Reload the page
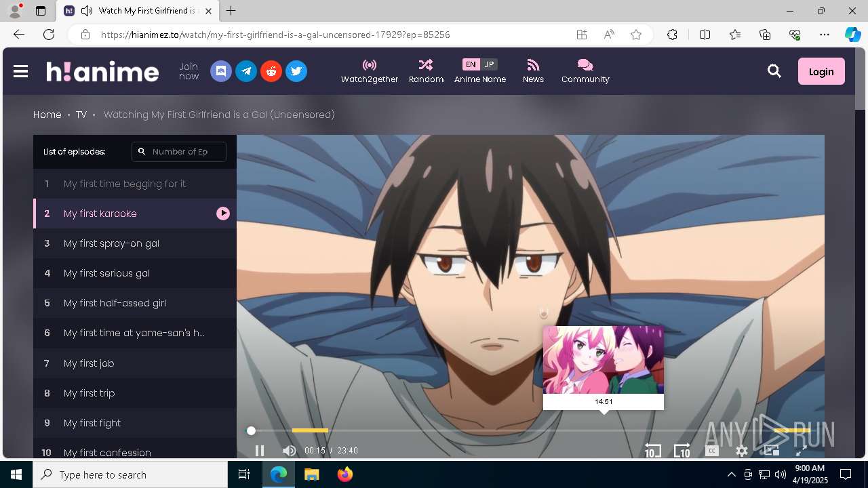Image resolution: width=868 pixels, height=488 pixels. tap(49, 35)
